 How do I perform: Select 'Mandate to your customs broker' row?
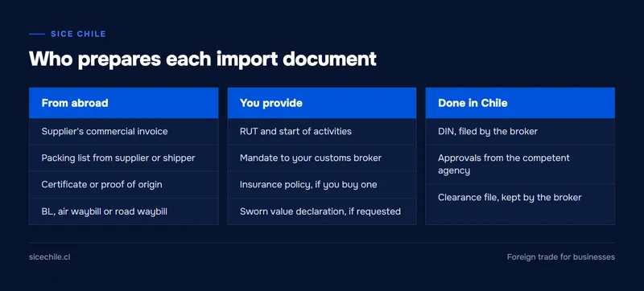click(321, 158)
